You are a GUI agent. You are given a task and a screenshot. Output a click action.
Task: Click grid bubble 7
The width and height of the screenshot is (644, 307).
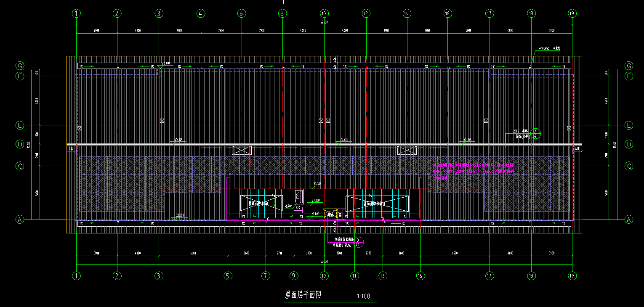click(265, 276)
